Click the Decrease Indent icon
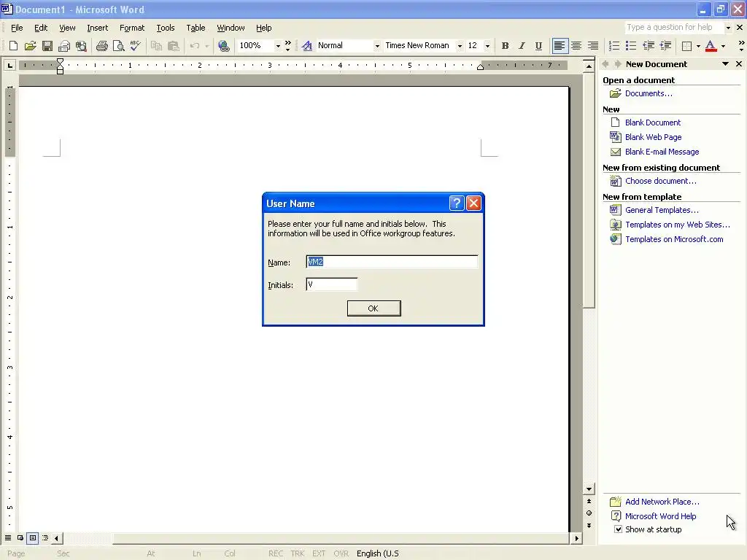Viewport: 747px width, 560px height. click(x=649, y=46)
